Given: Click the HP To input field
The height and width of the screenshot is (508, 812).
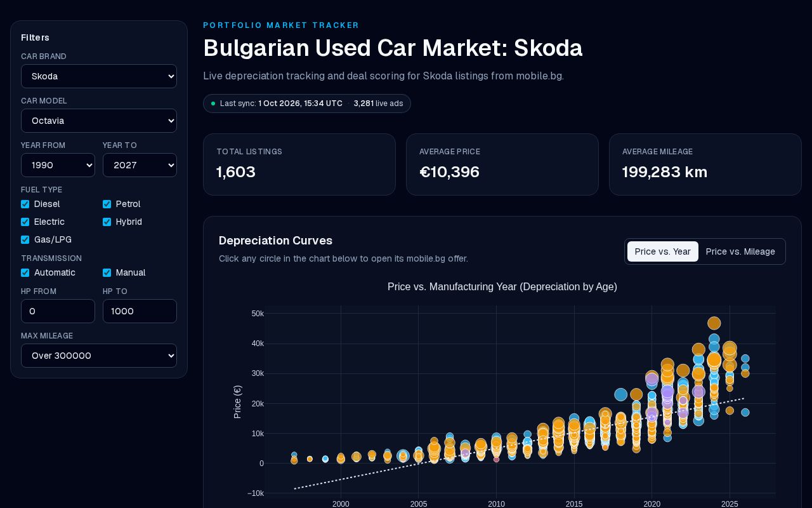Looking at the screenshot, I should [x=140, y=311].
